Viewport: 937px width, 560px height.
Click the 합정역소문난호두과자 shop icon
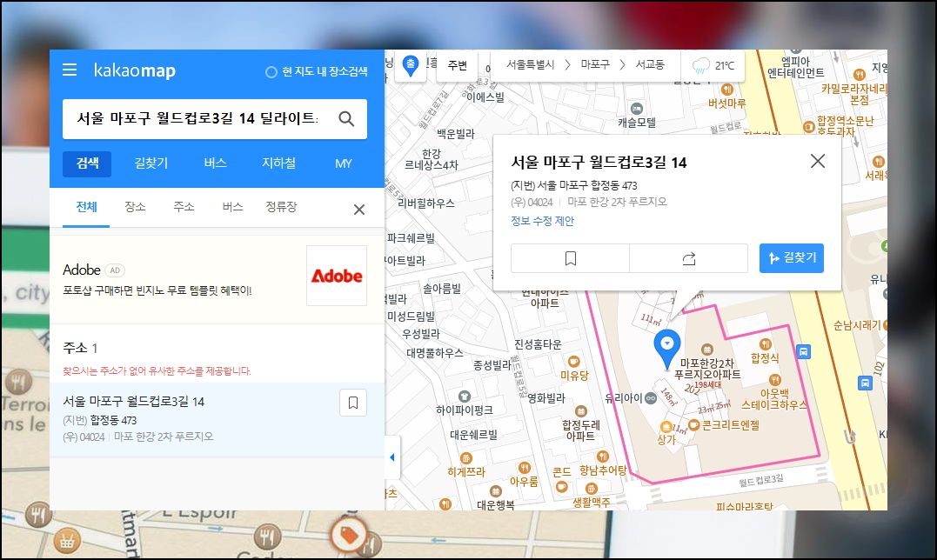point(808,127)
